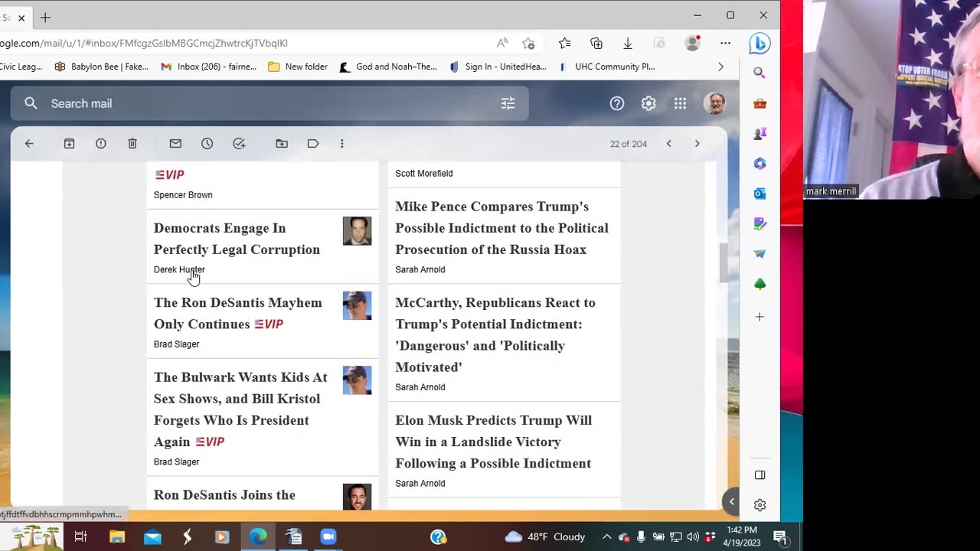This screenshot has width=980, height=551.
Task: Move email to a folder
Action: point(282,143)
